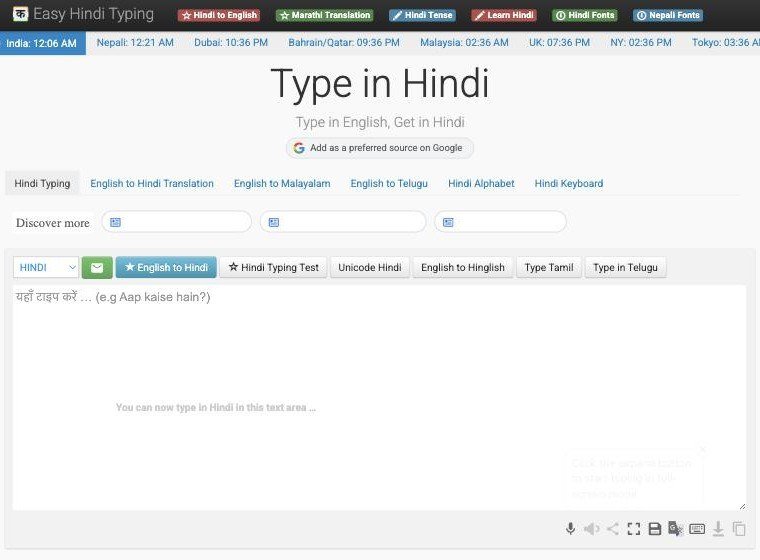
Task: Click Unicode Hindi button
Action: click(x=370, y=268)
